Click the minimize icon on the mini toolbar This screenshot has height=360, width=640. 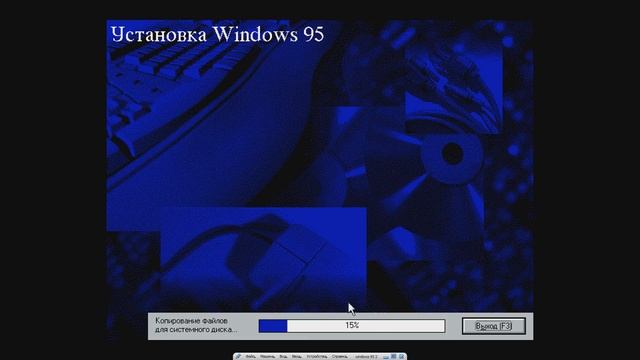pyautogui.click(x=386, y=357)
